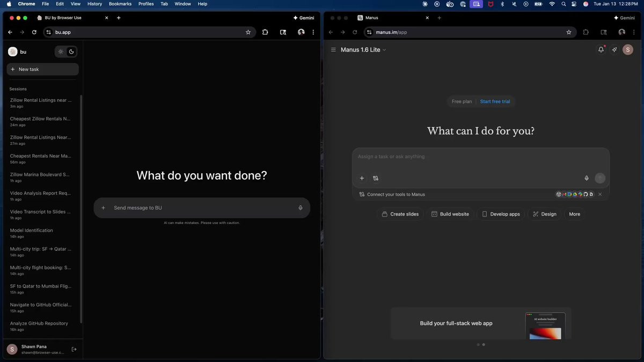The image size is (644, 362).
Task: Select the BU by Browser Use tab
Action: [72, 18]
